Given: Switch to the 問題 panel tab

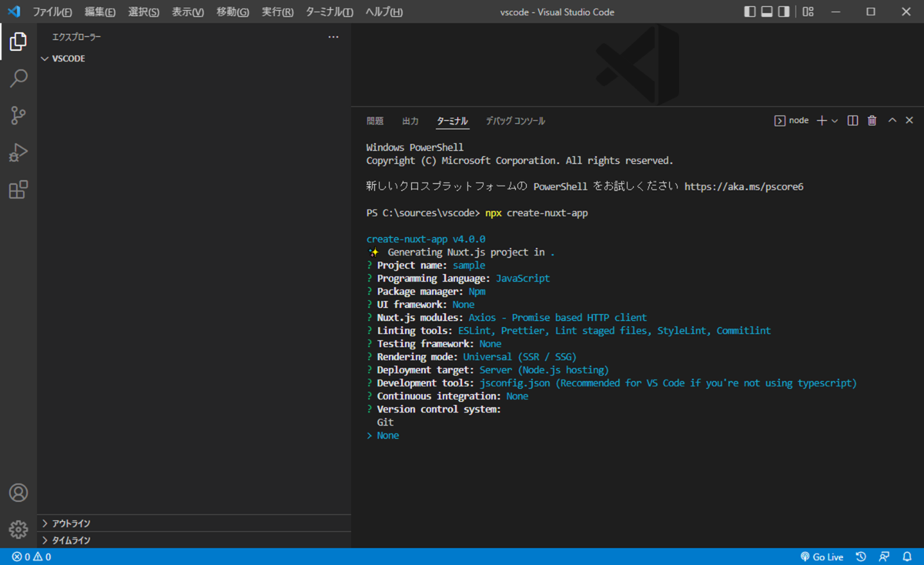Looking at the screenshot, I should pyautogui.click(x=375, y=121).
